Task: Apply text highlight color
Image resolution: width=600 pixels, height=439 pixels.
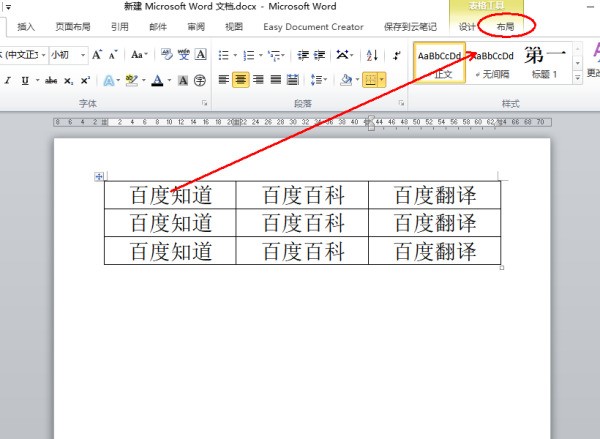Action: tap(132, 80)
